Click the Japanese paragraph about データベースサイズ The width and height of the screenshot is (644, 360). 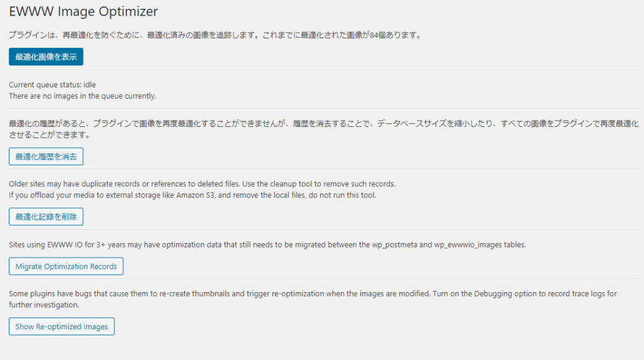click(324, 129)
